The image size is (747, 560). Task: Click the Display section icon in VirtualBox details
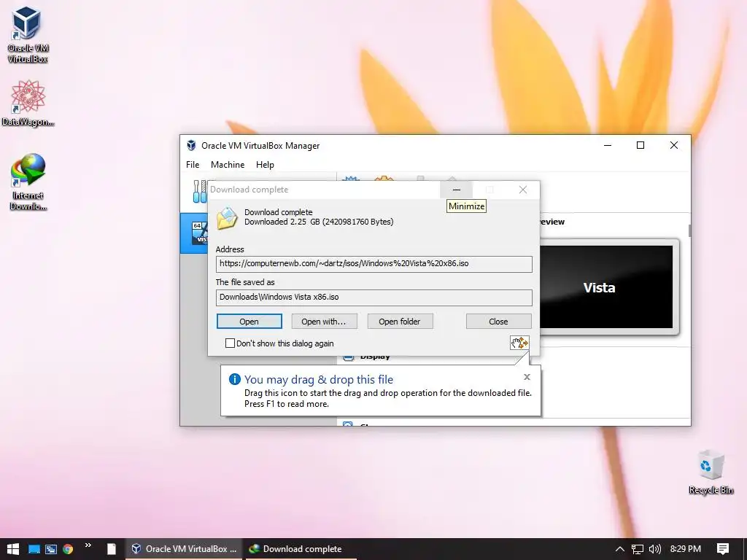coord(348,357)
